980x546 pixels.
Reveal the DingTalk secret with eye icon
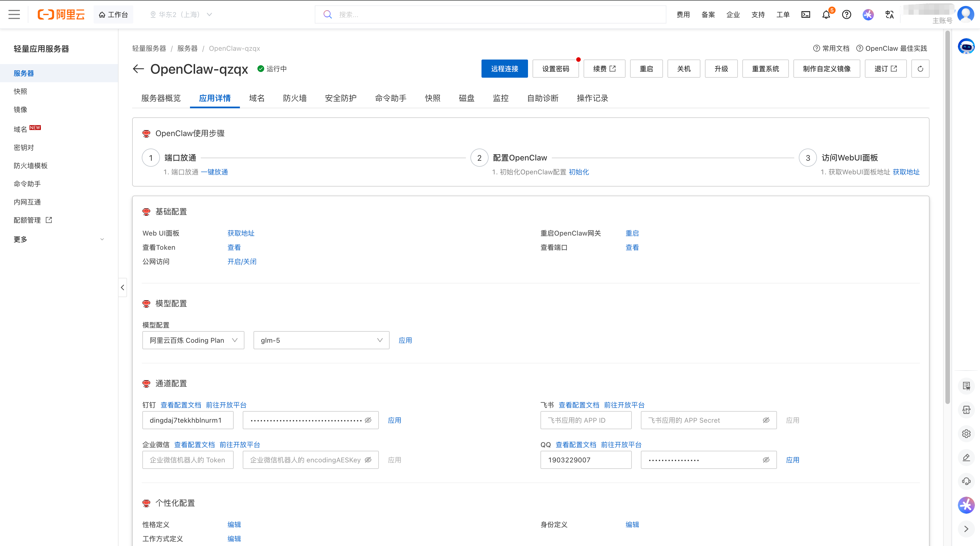[368, 420]
